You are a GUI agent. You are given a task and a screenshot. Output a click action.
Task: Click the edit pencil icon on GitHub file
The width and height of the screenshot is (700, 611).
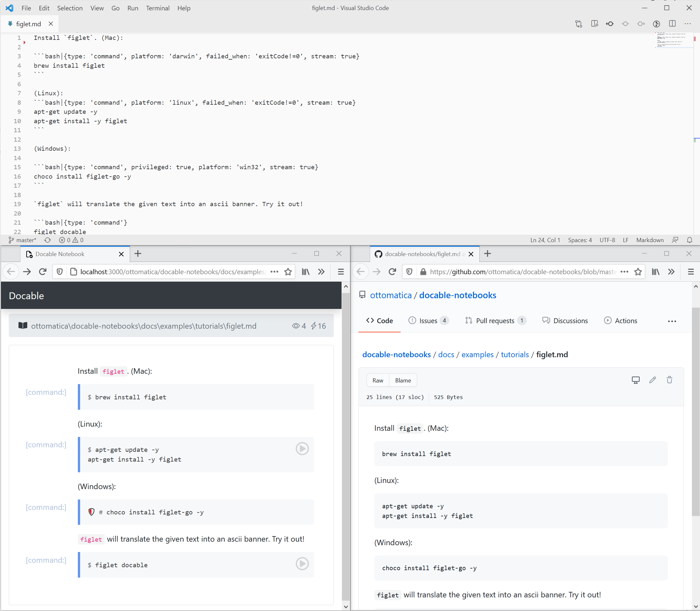click(x=652, y=380)
